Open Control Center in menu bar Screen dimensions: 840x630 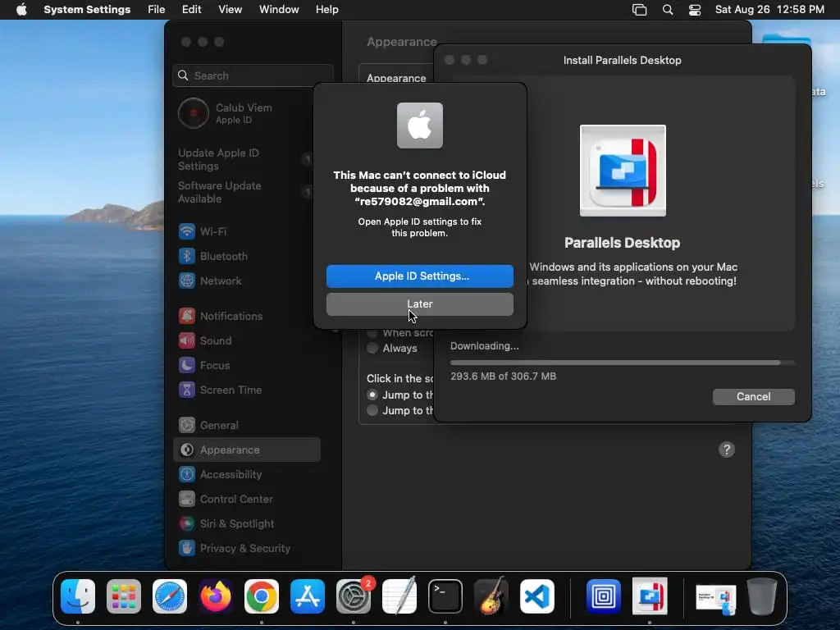tap(695, 10)
